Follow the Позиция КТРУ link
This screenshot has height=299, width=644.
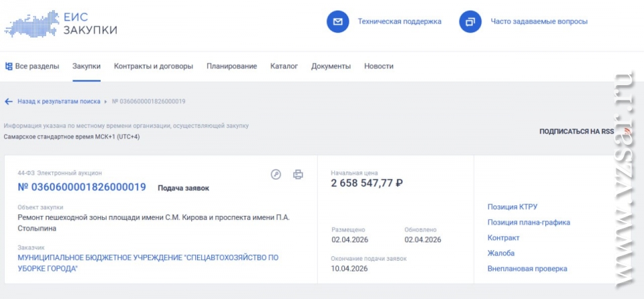(512, 206)
